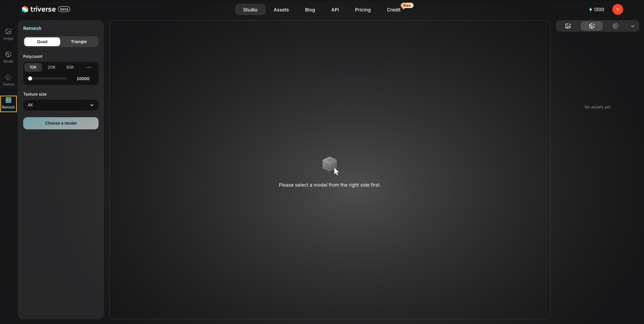Switch remesh mode to Quad

coord(42,42)
